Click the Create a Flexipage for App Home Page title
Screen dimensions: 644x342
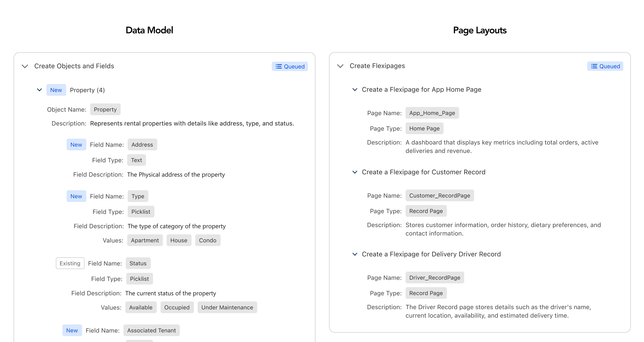[x=422, y=89]
